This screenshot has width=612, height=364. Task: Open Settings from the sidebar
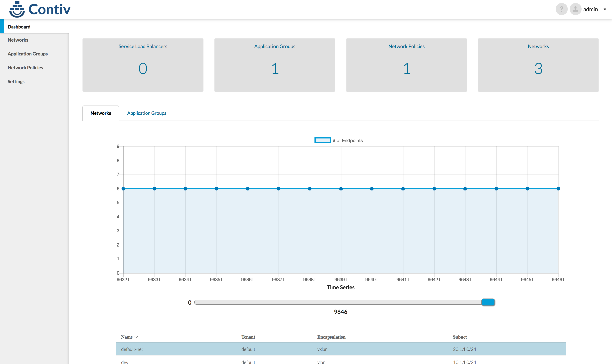[16, 81]
